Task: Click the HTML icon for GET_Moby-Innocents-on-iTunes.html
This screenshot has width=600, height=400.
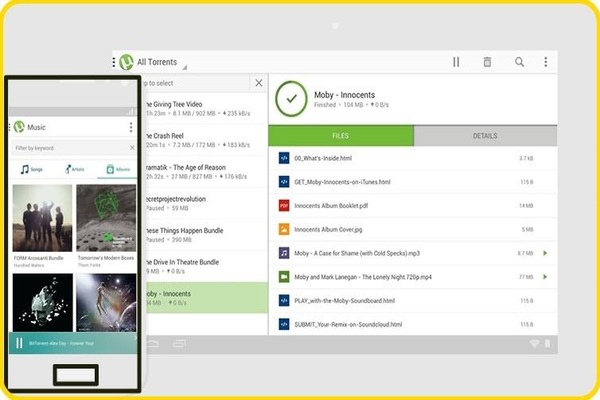Action: tap(284, 182)
